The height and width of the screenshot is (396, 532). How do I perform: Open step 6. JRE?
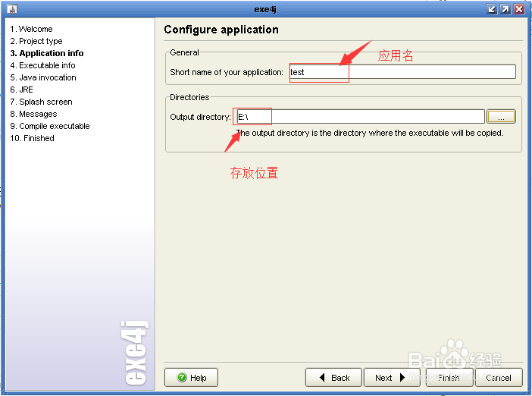21,90
